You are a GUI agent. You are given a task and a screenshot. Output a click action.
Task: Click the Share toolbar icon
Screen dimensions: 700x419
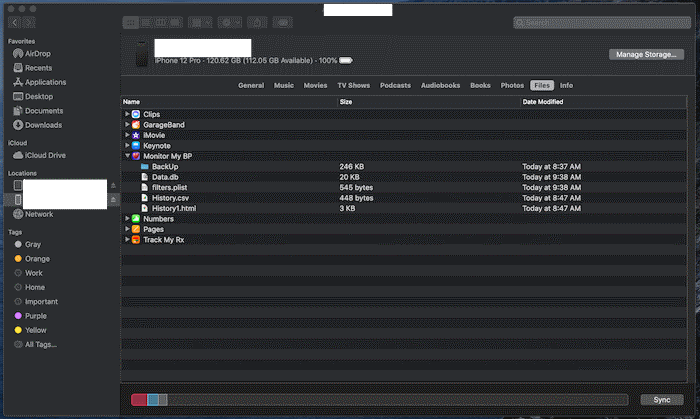click(257, 22)
